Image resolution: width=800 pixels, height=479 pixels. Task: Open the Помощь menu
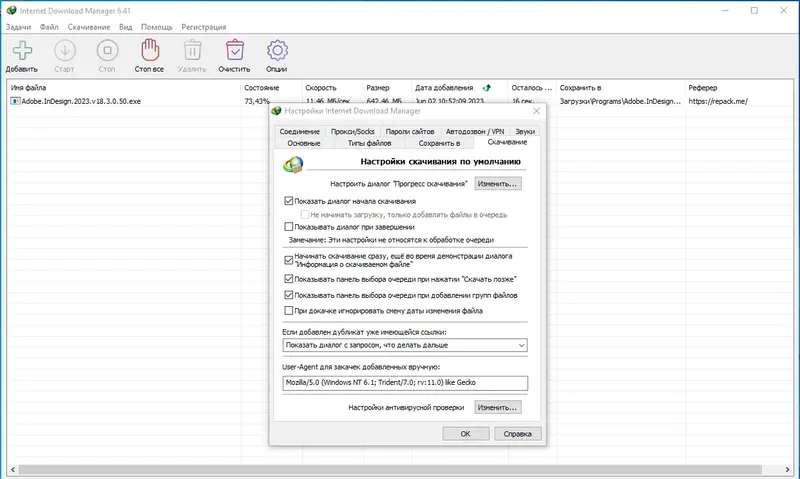[x=157, y=27]
